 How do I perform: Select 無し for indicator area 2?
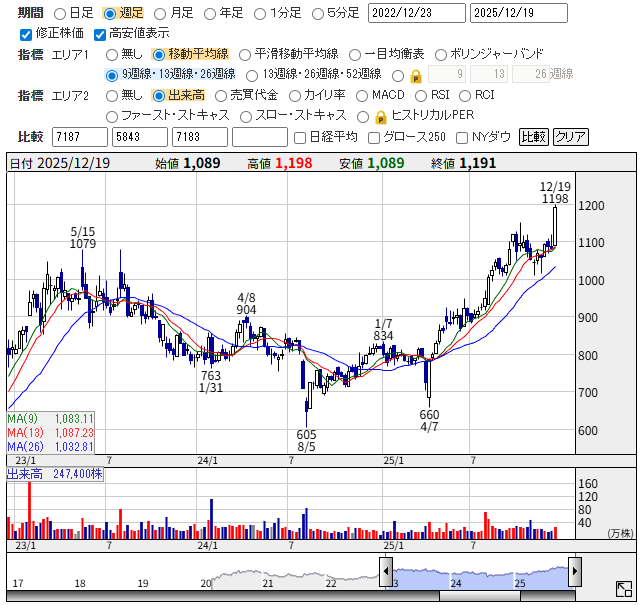112,96
